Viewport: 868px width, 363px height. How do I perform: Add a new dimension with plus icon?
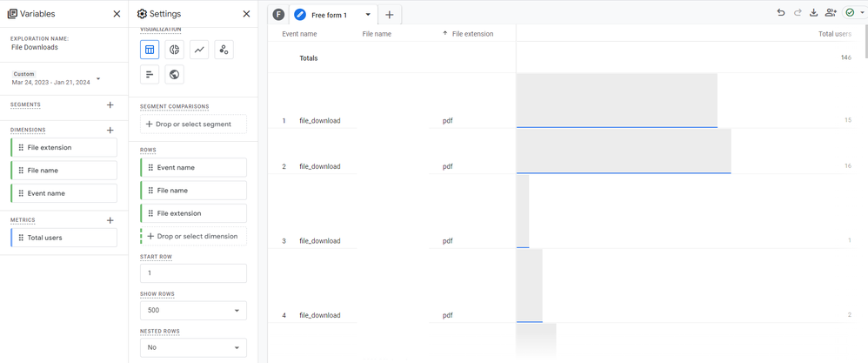pos(110,130)
